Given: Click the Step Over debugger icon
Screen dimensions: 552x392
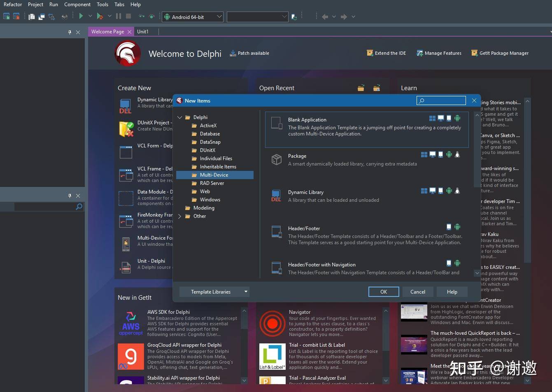Looking at the screenshot, I should coord(151,16).
